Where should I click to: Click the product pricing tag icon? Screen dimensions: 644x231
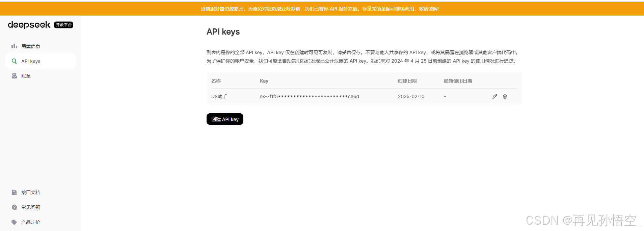[x=14, y=222]
